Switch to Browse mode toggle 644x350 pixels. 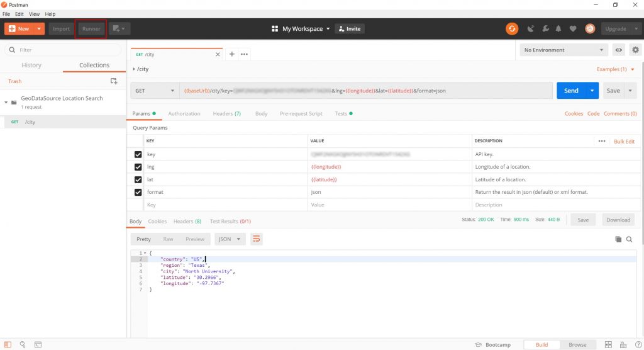[577, 345]
